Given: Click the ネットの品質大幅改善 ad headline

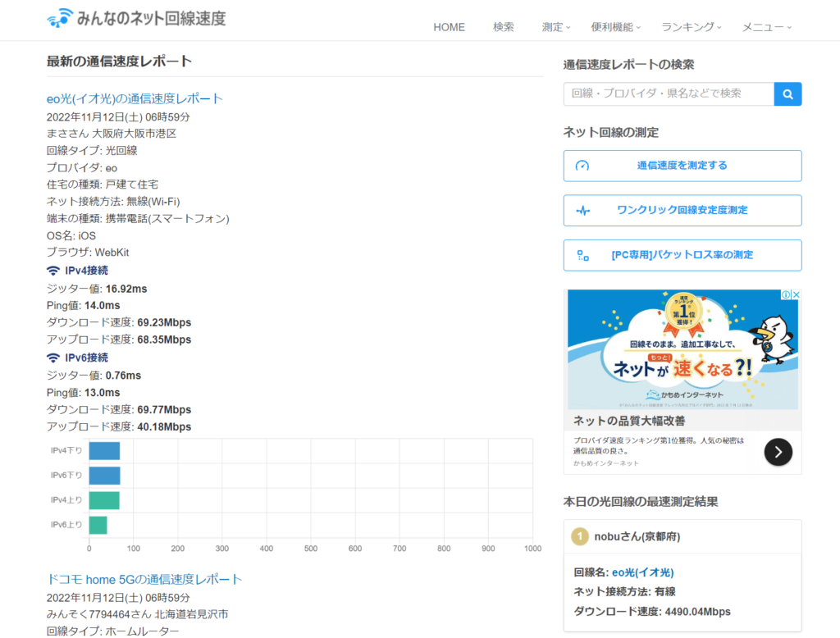Looking at the screenshot, I should (x=629, y=421).
